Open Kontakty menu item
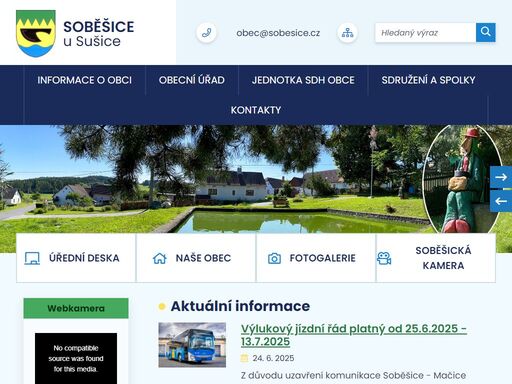Viewport: 512px width, 384px height. tap(256, 110)
